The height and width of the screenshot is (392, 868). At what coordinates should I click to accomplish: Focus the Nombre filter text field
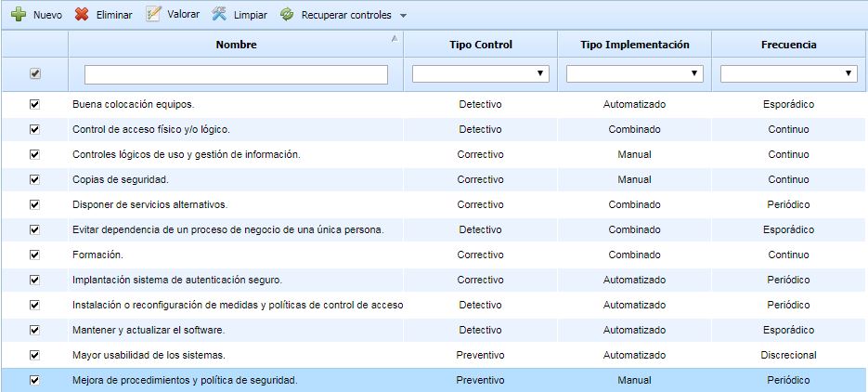point(236,73)
